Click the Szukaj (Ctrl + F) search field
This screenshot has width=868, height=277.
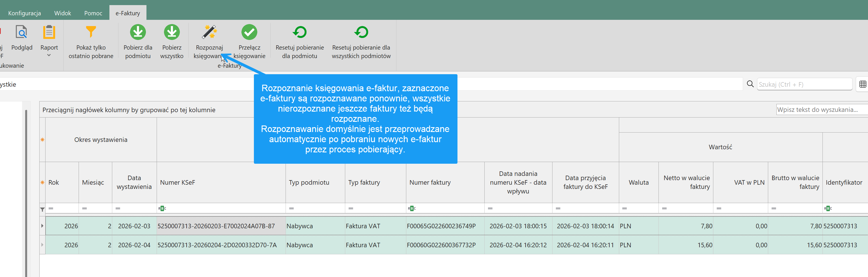(x=804, y=84)
